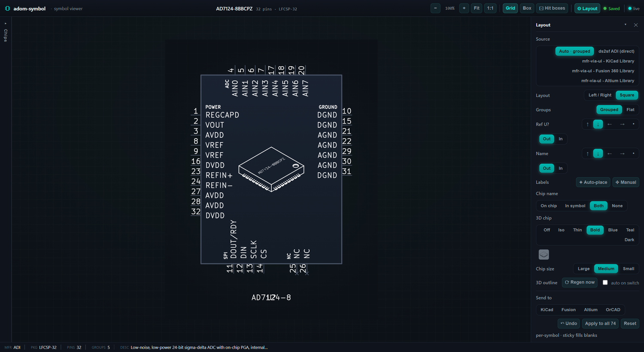Select Iso 3D chip style
This screenshot has width=644, height=352.
tap(561, 230)
